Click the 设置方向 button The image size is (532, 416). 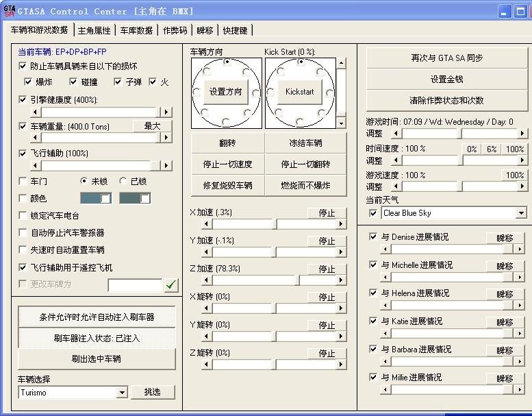[226, 92]
